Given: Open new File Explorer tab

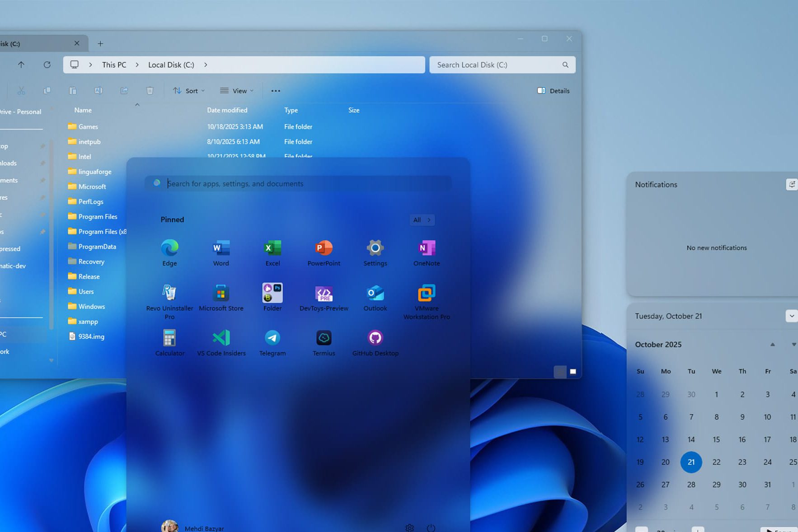Looking at the screenshot, I should click(100, 44).
